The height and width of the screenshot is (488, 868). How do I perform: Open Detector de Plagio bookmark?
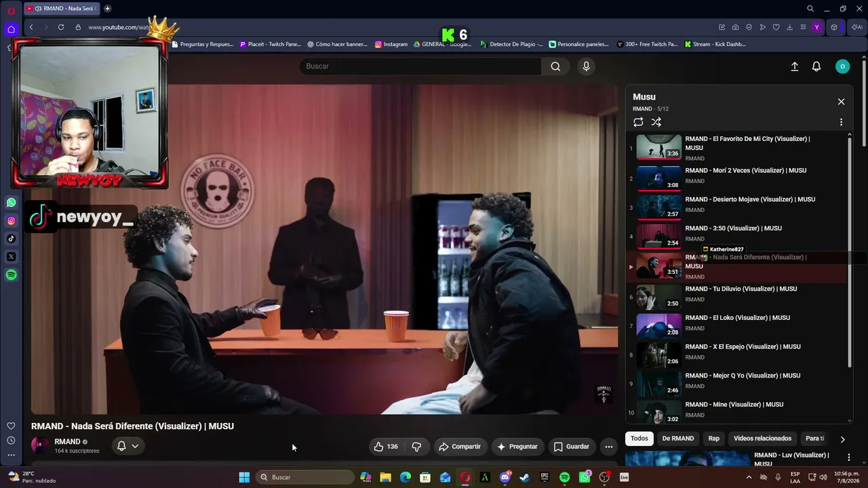[511, 44]
